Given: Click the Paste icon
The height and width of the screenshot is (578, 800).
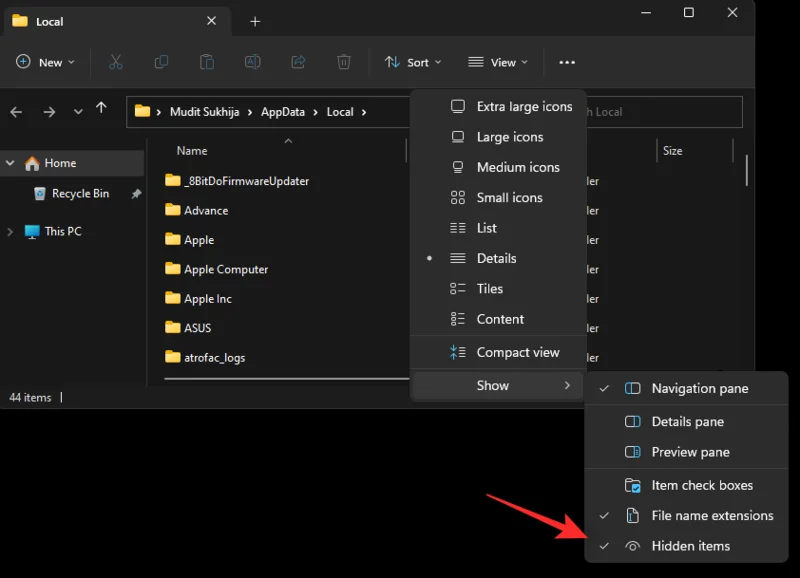Looking at the screenshot, I should pos(206,62).
